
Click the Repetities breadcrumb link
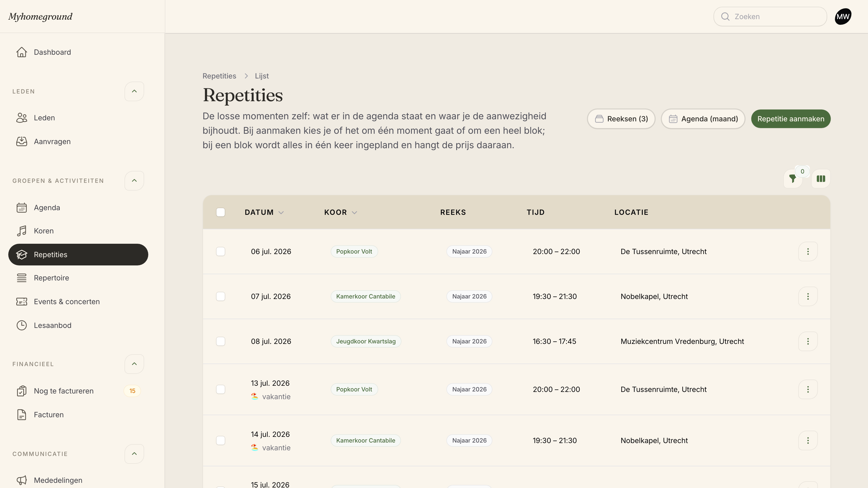(219, 76)
